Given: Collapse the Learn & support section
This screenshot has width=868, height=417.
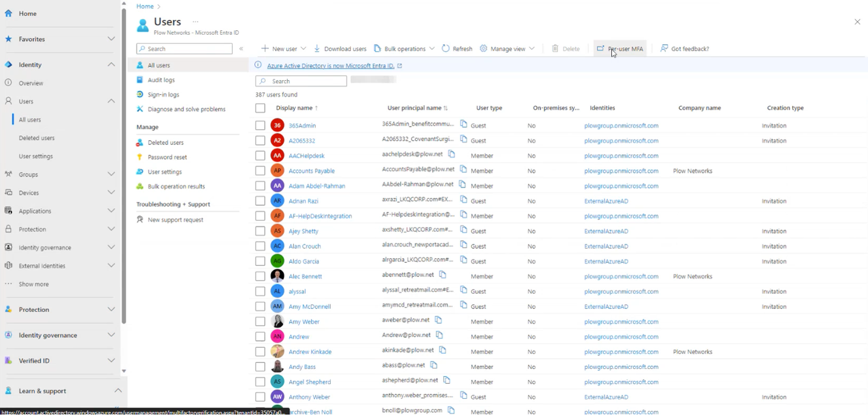Looking at the screenshot, I should pos(118,391).
